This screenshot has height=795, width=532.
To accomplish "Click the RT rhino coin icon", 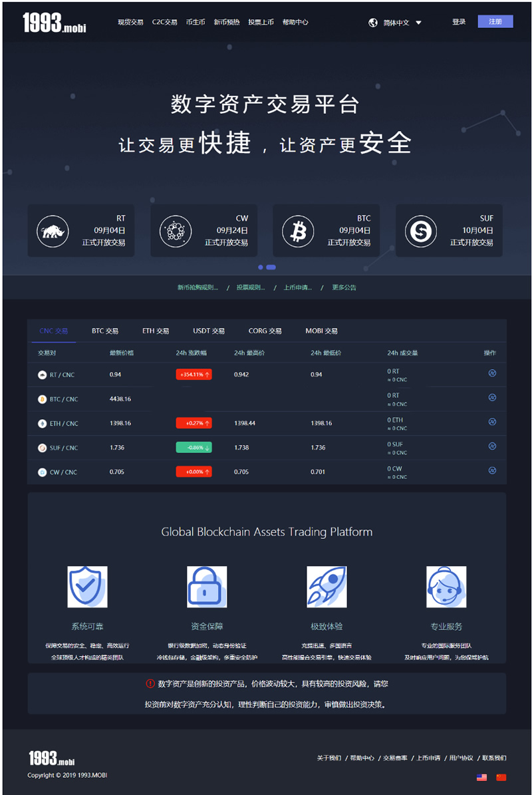I will click(53, 232).
